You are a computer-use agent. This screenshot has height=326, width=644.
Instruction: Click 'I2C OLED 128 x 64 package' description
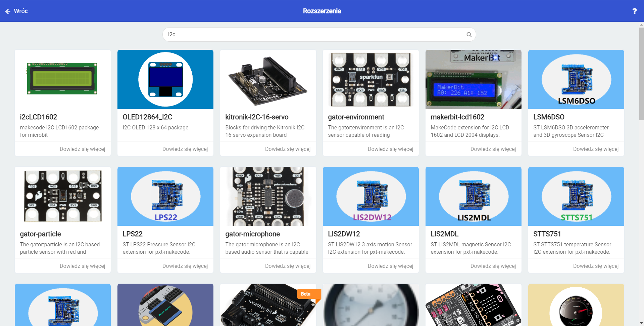pyautogui.click(x=155, y=127)
